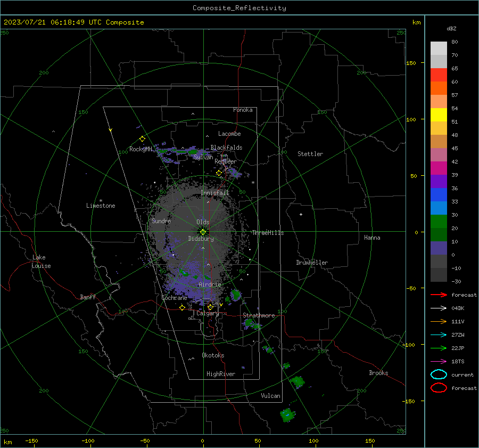479x448 pixels.
Task: Click the Okotoks city label
Action: tap(213, 355)
